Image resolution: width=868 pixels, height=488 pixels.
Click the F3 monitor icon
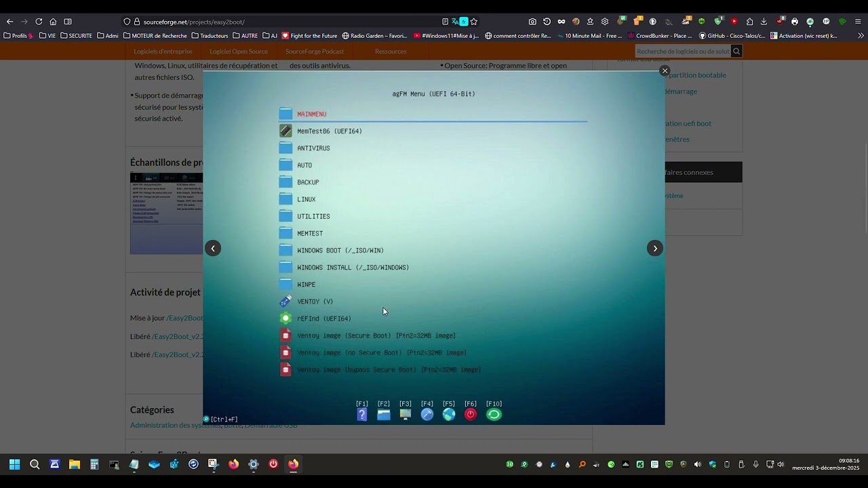coord(406,414)
